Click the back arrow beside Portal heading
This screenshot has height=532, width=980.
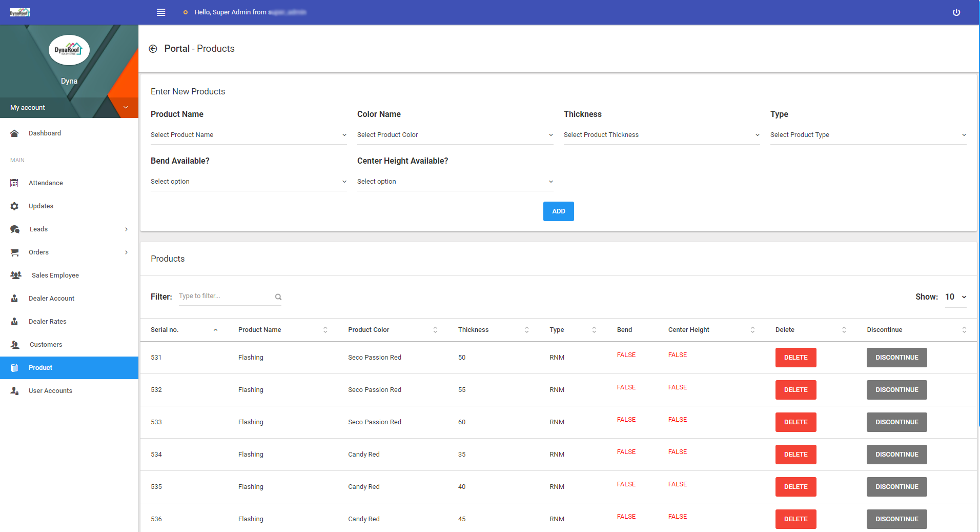click(x=153, y=48)
